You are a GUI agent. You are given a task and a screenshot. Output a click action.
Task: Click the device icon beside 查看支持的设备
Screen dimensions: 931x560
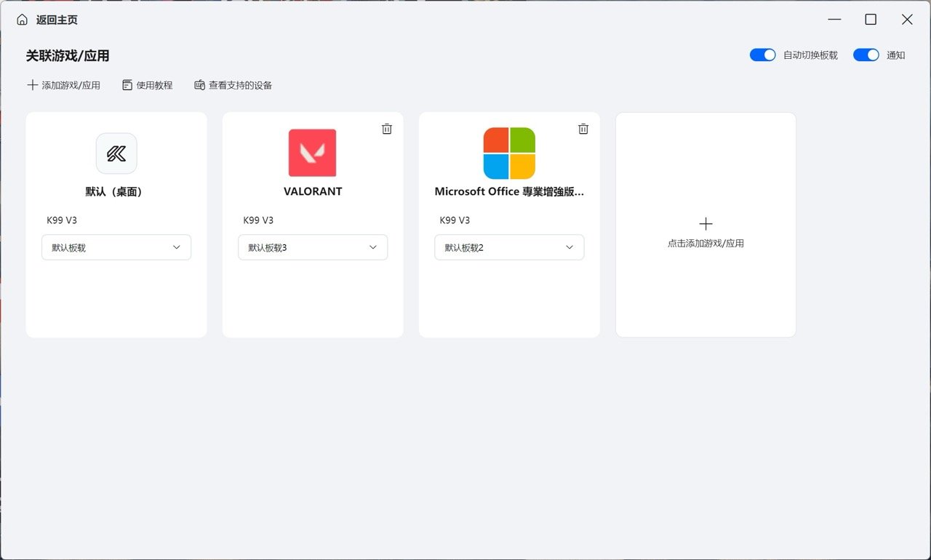[199, 85]
